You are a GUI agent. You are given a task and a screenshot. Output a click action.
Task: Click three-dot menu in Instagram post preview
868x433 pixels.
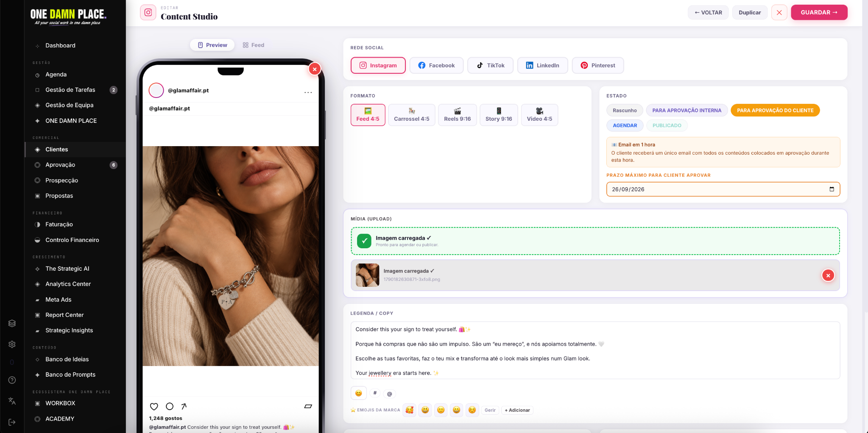(x=308, y=92)
